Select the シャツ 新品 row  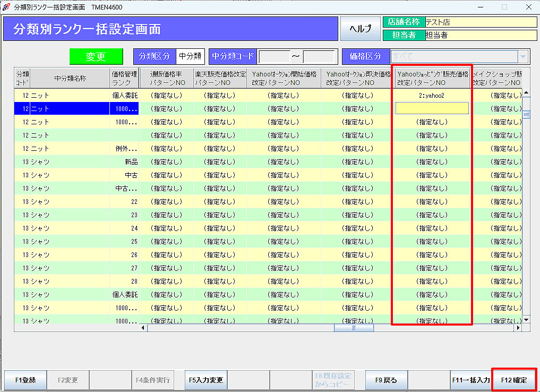(76, 161)
